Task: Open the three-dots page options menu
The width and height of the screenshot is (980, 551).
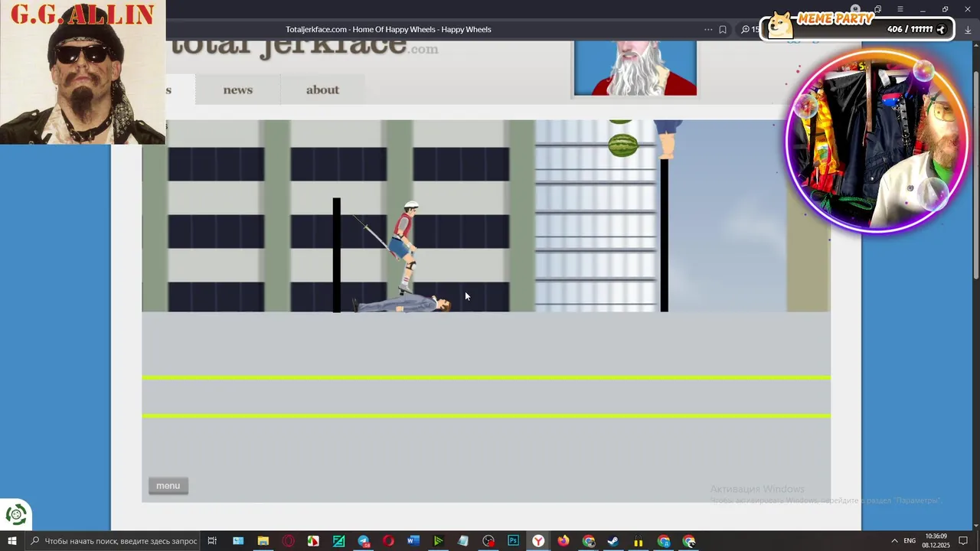Action: (x=708, y=29)
